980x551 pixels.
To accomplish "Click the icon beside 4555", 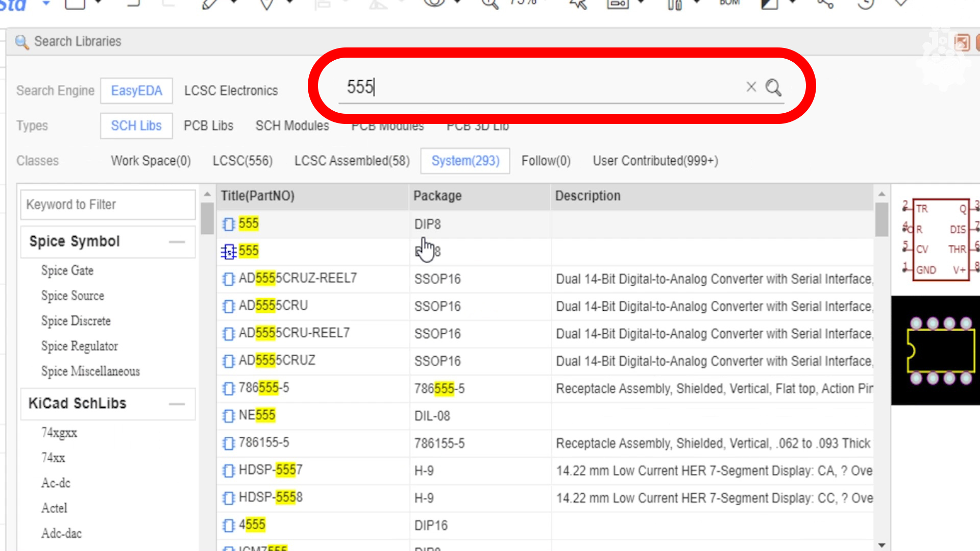I will click(228, 525).
